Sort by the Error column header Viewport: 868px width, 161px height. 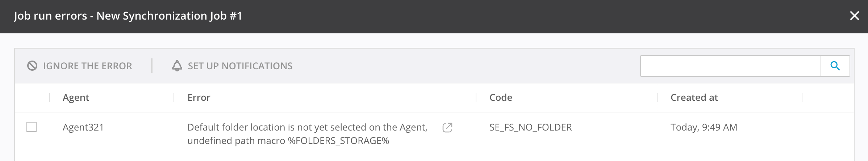point(199,98)
